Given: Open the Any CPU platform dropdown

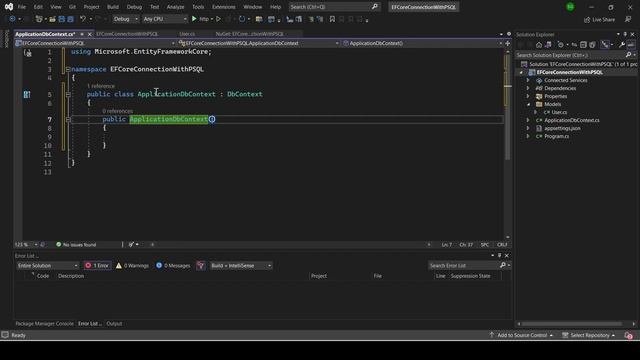Looking at the screenshot, I should (164, 19).
